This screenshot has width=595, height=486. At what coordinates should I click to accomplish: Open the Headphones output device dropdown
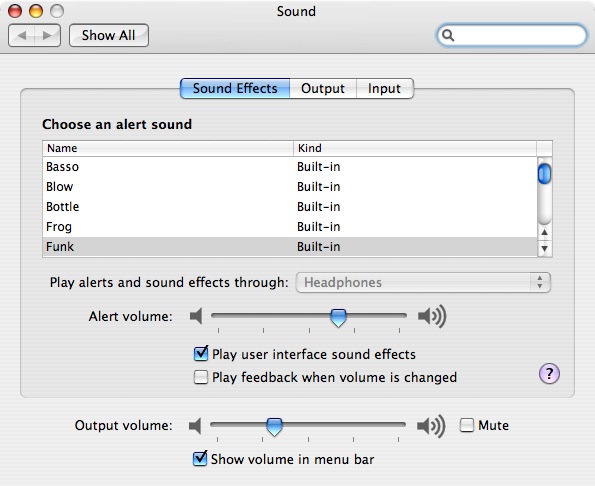423,283
